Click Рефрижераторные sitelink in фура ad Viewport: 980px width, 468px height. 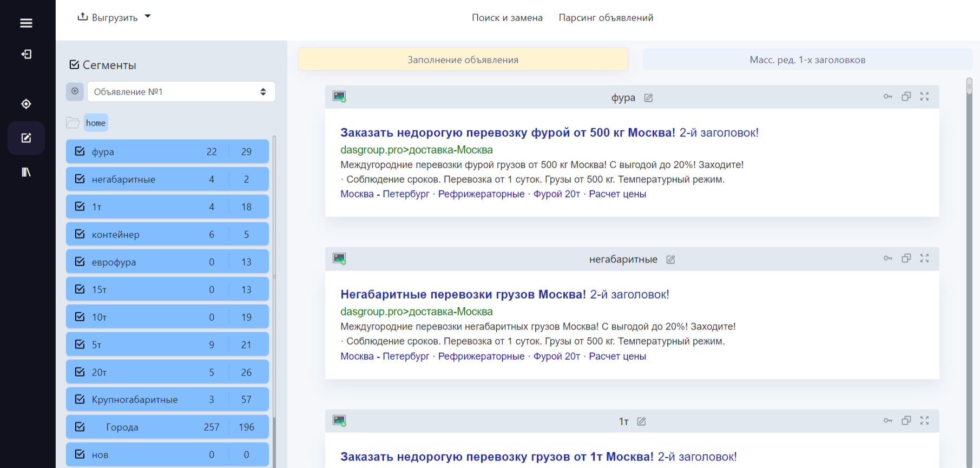pos(481,194)
